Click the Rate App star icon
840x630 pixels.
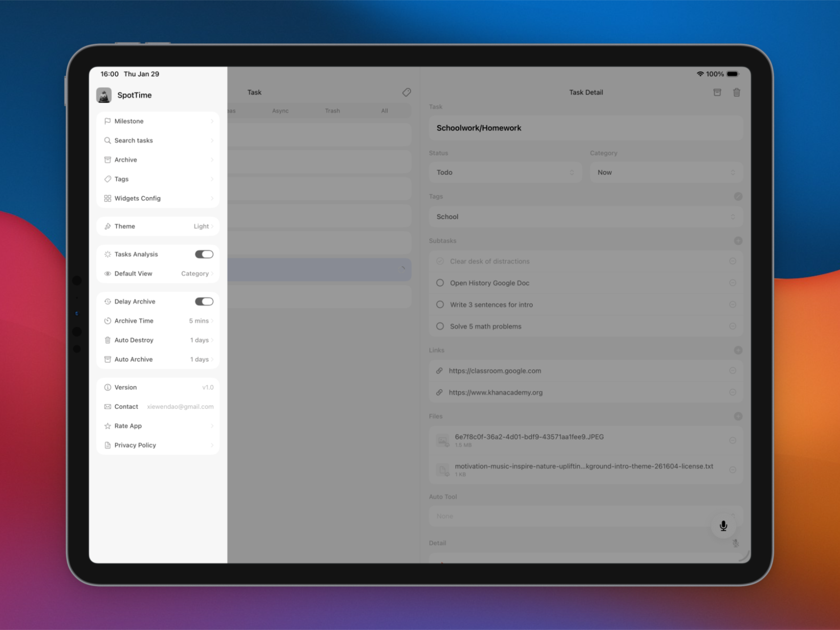point(108,426)
